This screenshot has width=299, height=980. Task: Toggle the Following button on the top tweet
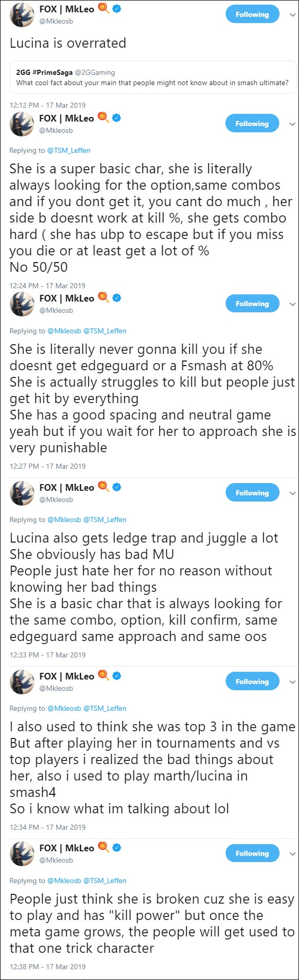(x=252, y=14)
